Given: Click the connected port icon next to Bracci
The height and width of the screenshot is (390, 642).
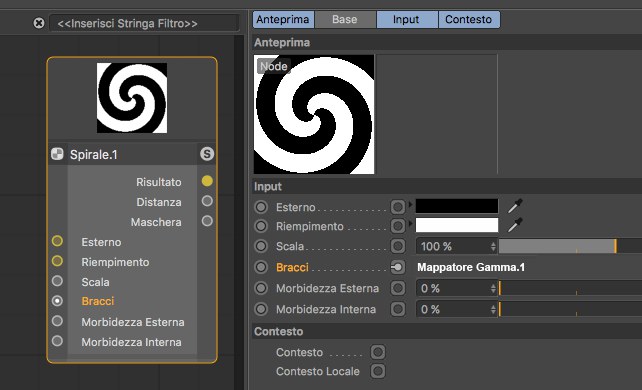Looking at the screenshot, I should (397, 267).
